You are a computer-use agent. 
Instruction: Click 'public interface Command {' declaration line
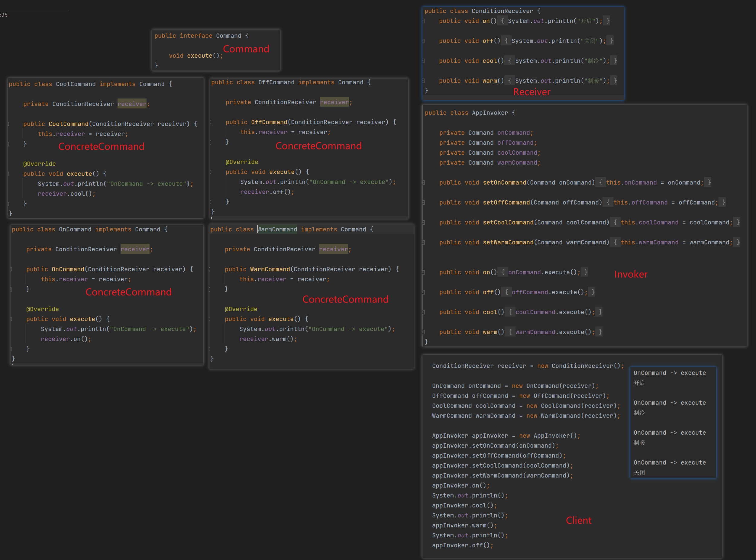click(x=201, y=36)
